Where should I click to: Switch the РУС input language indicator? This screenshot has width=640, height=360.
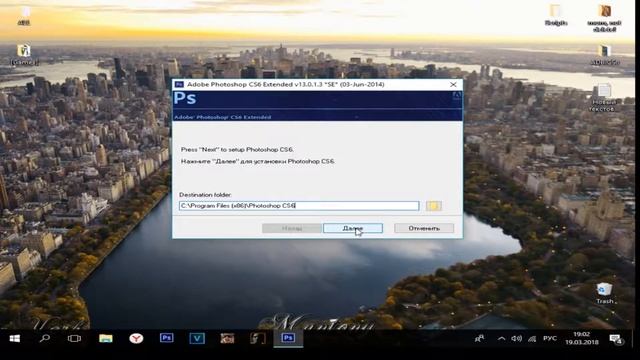(550, 338)
